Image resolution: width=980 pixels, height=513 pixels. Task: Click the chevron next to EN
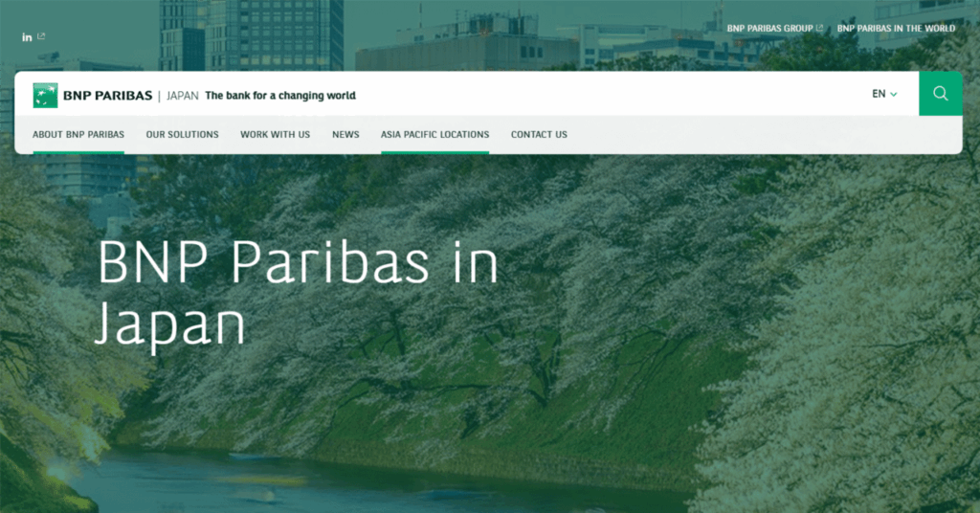[894, 95]
